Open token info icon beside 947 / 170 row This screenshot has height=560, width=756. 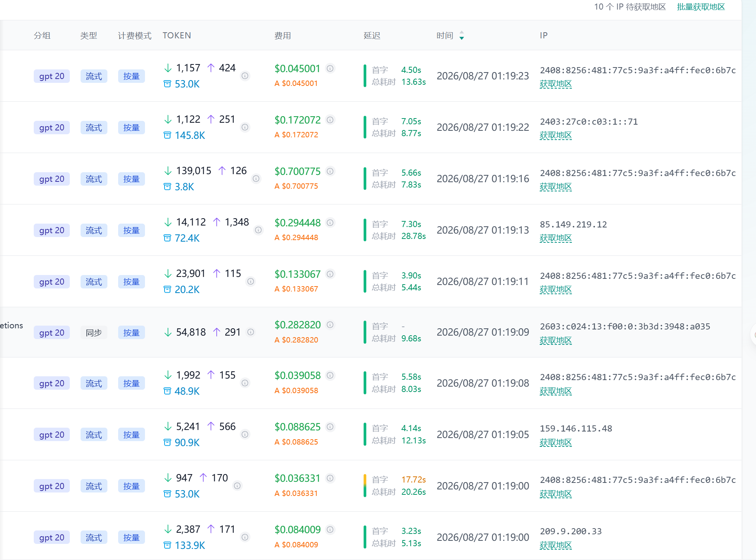pos(237,486)
